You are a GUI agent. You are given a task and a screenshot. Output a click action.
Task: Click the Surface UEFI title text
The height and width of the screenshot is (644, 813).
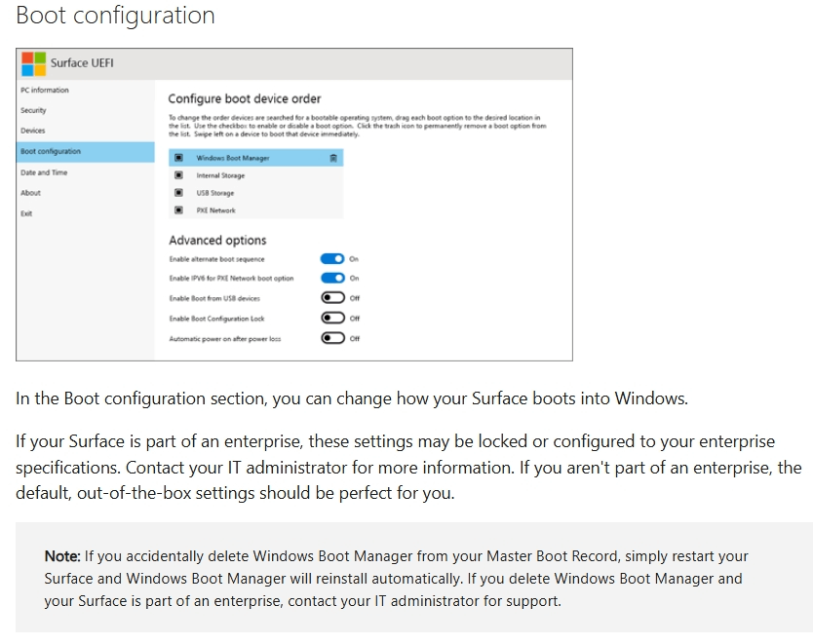coord(83,64)
